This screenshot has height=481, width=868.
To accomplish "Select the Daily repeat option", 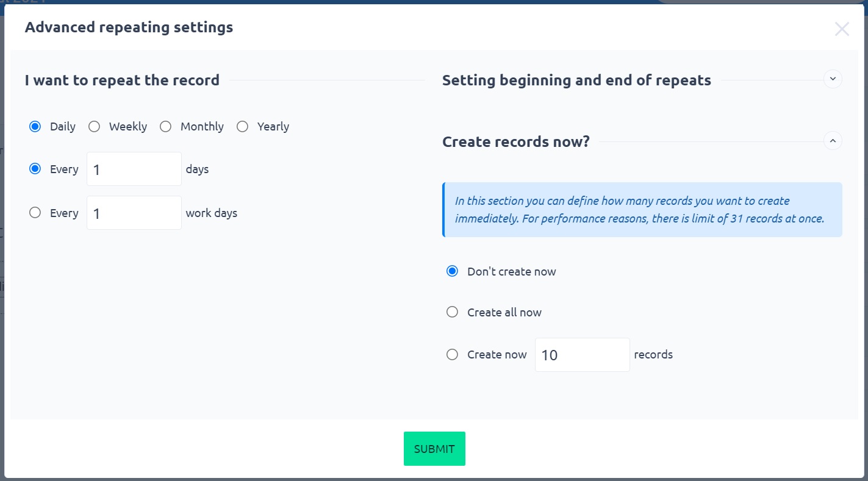I will (x=35, y=127).
